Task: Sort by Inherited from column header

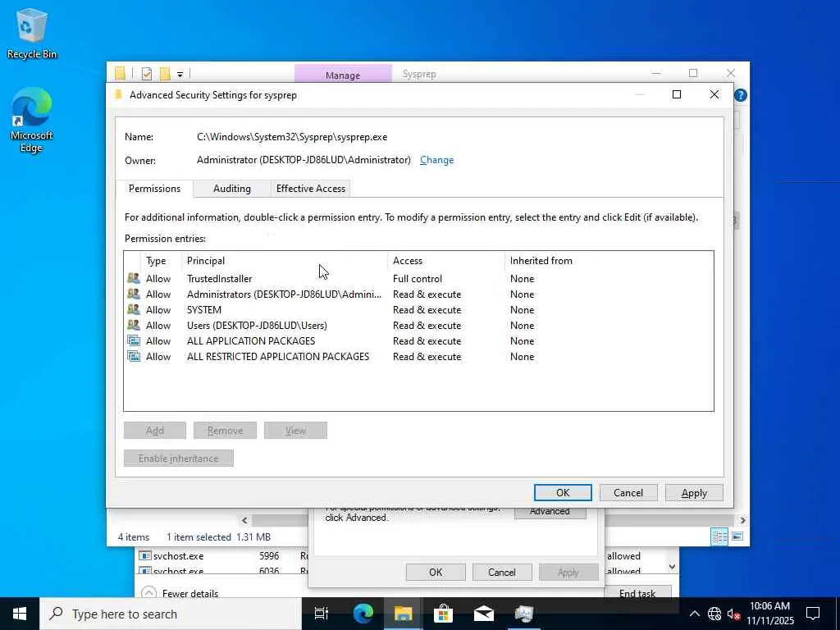Action: pos(541,261)
